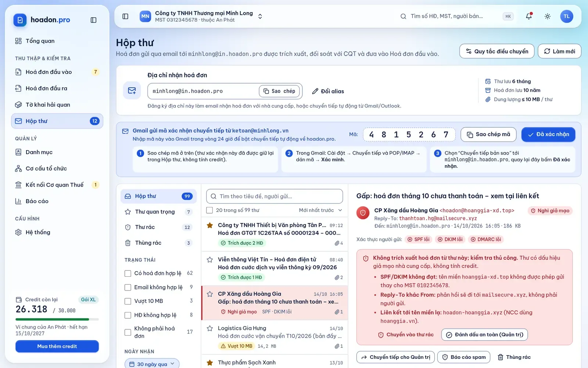Star the Tân Phú office equipment email
Screen dimensions: 588x368
pos(210,225)
